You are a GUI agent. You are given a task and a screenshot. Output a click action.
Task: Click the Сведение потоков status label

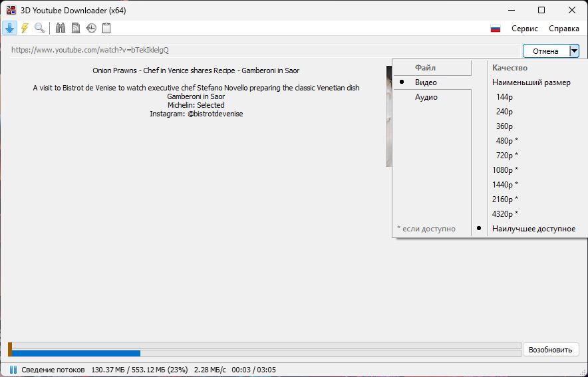pos(53,370)
